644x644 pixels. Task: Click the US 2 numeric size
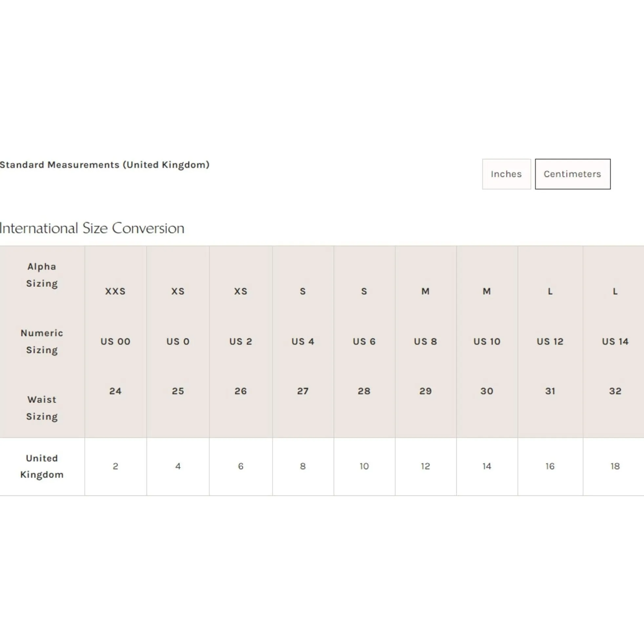pos(241,341)
